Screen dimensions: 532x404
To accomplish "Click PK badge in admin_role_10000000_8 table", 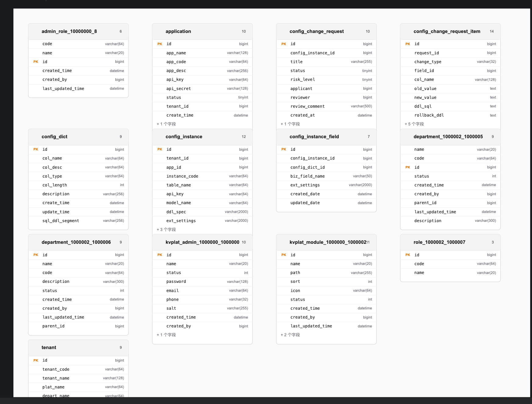I will 36,62.
